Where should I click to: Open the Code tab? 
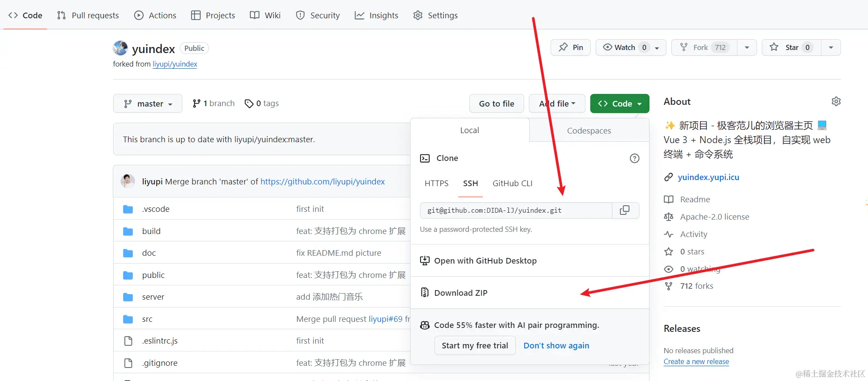coord(25,15)
